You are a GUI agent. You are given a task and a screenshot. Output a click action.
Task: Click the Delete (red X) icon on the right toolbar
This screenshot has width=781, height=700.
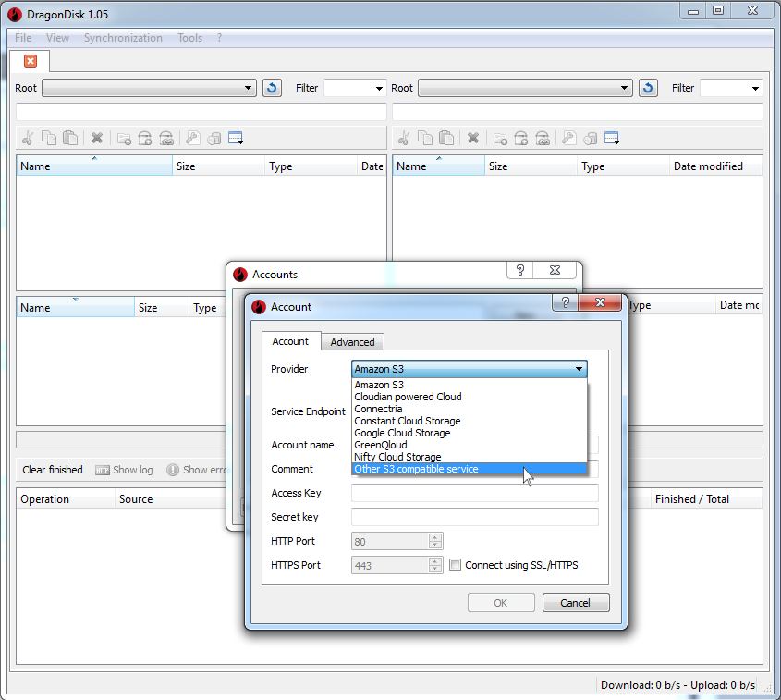[x=472, y=138]
